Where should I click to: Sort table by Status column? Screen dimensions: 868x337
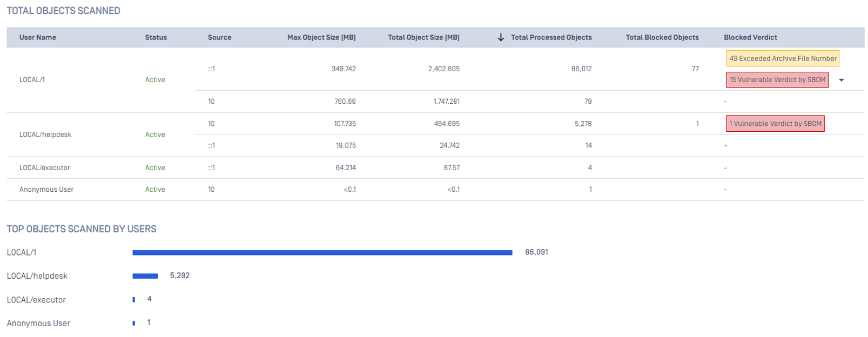(156, 37)
